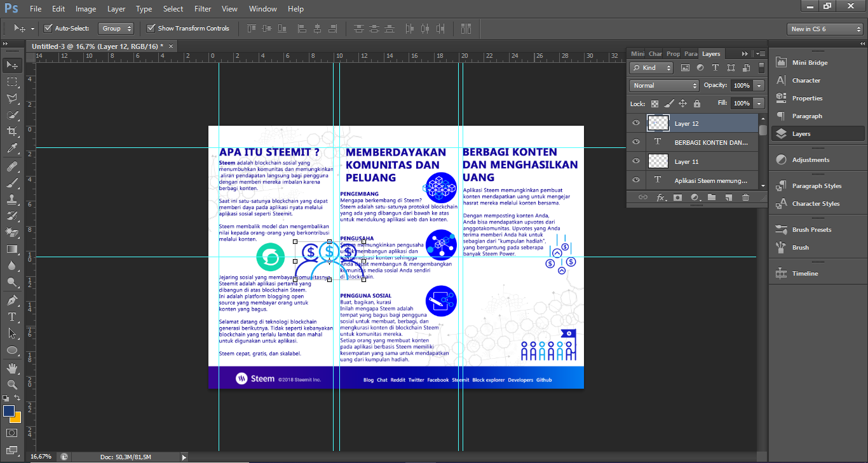The image size is (868, 463).
Task: Select the Zoom tool
Action: (12, 384)
